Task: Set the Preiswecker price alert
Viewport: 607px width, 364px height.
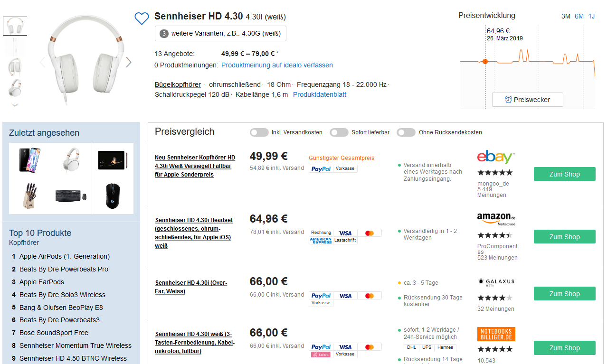Action: [527, 100]
